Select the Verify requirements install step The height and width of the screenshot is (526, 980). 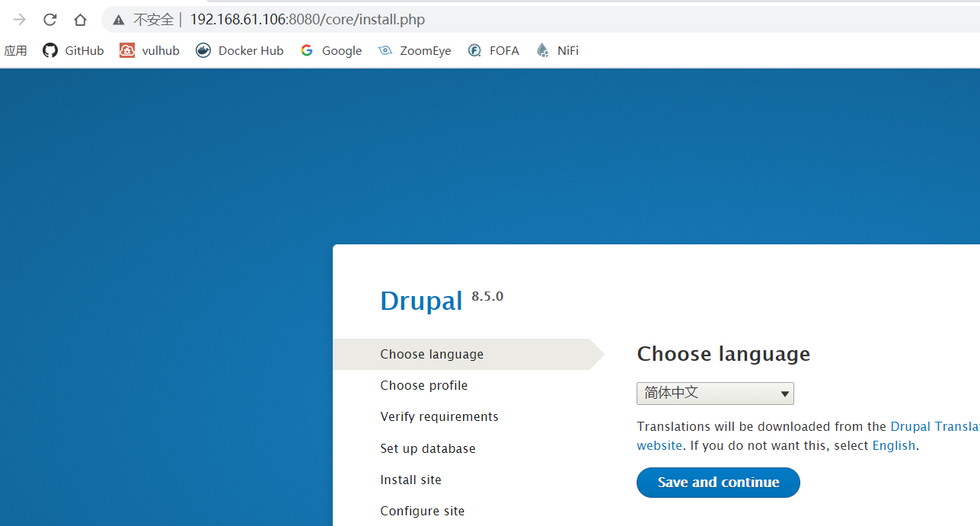coord(439,417)
